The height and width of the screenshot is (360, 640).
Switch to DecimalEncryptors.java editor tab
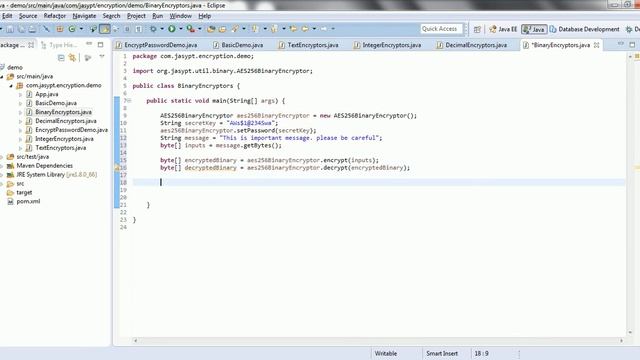click(x=472, y=45)
